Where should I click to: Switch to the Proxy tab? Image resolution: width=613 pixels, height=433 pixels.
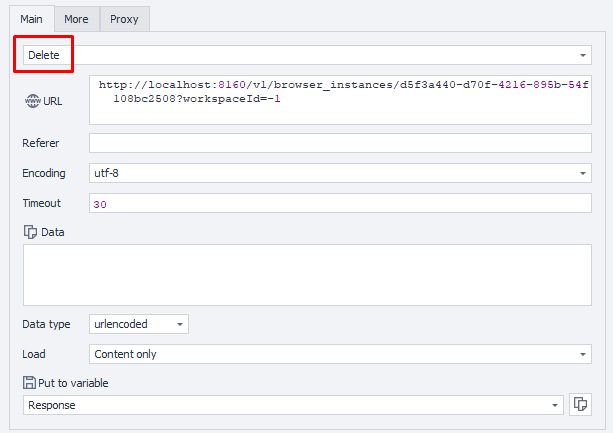[x=124, y=18]
